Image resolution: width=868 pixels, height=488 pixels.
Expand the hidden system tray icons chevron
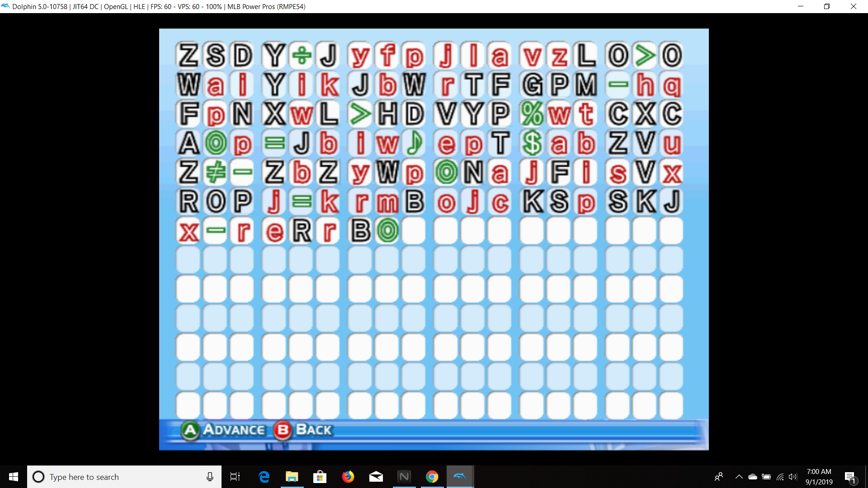click(739, 477)
